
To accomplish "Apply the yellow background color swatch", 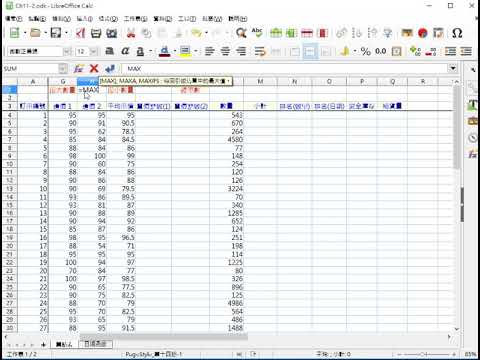I will [x=185, y=51].
